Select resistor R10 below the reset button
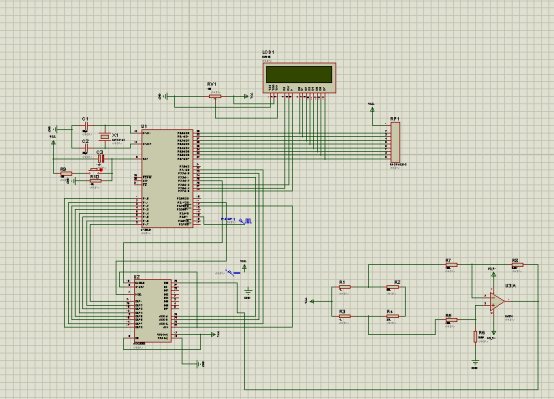Image resolution: width=554 pixels, height=399 pixels. pos(96,181)
